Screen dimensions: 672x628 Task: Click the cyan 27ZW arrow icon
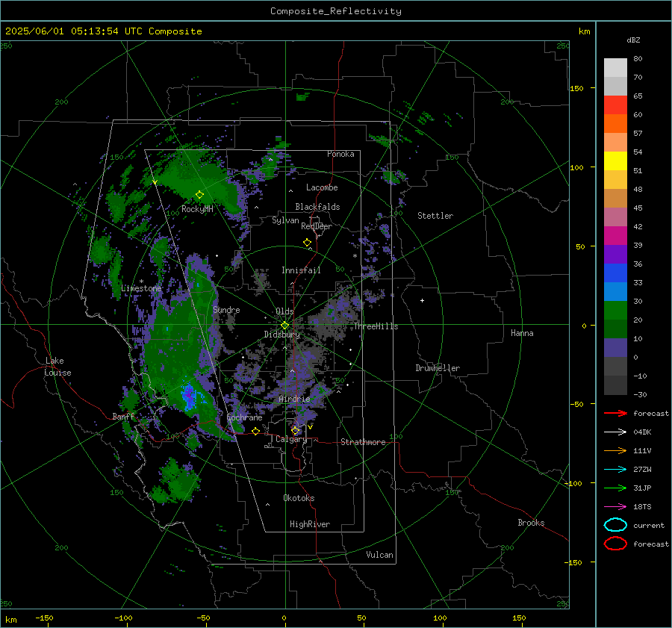point(615,470)
